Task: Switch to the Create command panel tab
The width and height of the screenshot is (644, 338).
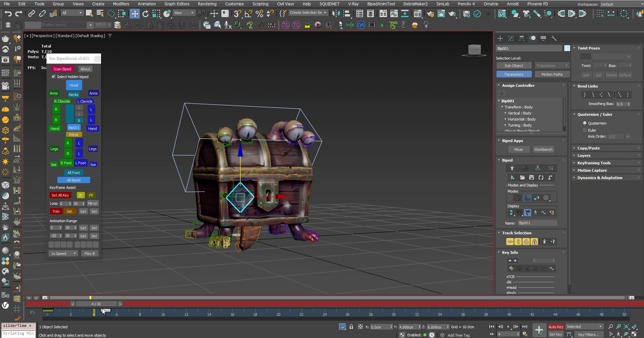Action: [x=500, y=38]
